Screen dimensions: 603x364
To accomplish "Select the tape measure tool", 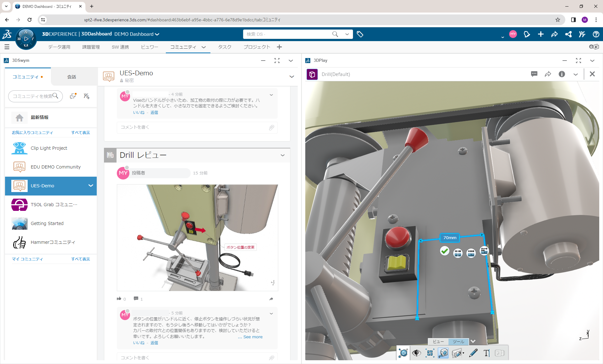I will [443, 353].
